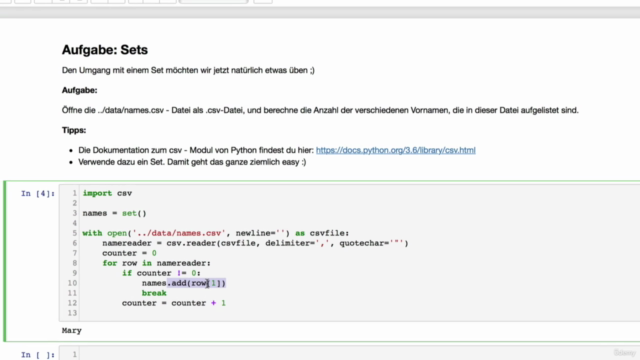Viewport: 640px width, 360px height.
Task: Click the 'Verwende dazu ein Set' bullet
Action: [x=192, y=162]
